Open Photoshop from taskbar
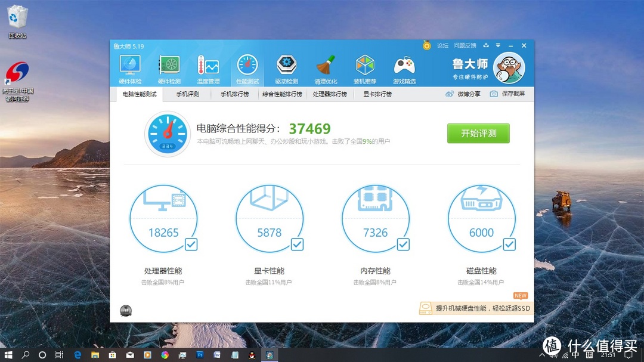Image resolution: width=644 pixels, height=362 pixels. click(200, 355)
